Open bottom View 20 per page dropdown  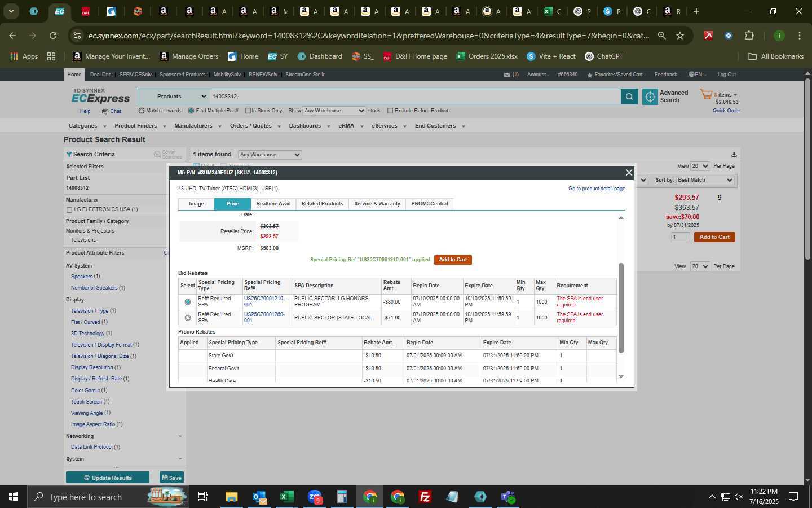click(700, 266)
